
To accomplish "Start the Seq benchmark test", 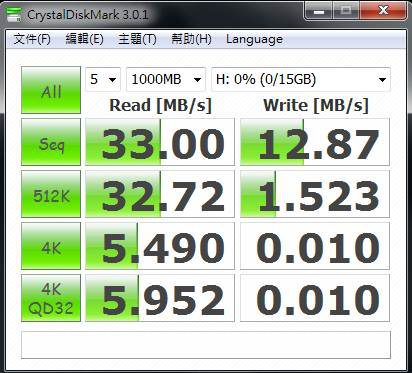I will click(51, 142).
